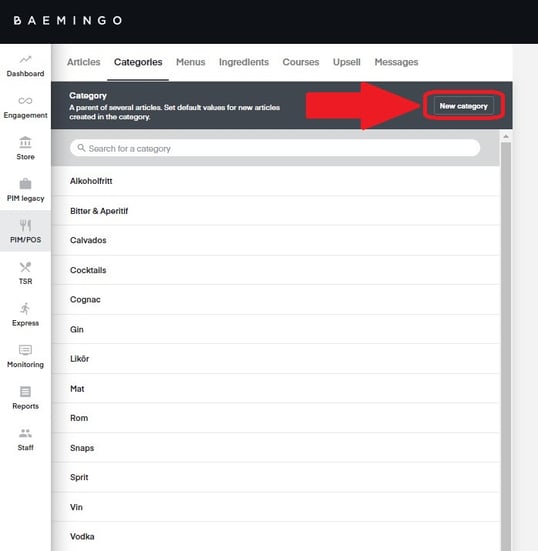This screenshot has height=551, width=538.
Task: Click the Search for a category field
Action: tap(275, 148)
